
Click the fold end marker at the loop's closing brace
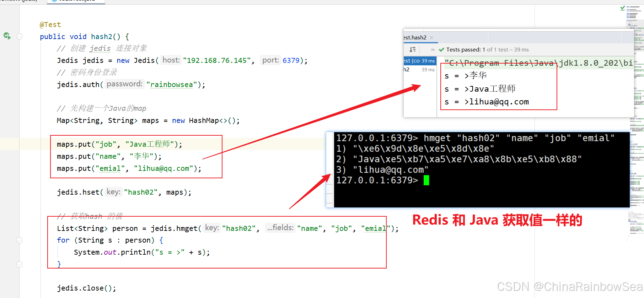pos(20,264)
